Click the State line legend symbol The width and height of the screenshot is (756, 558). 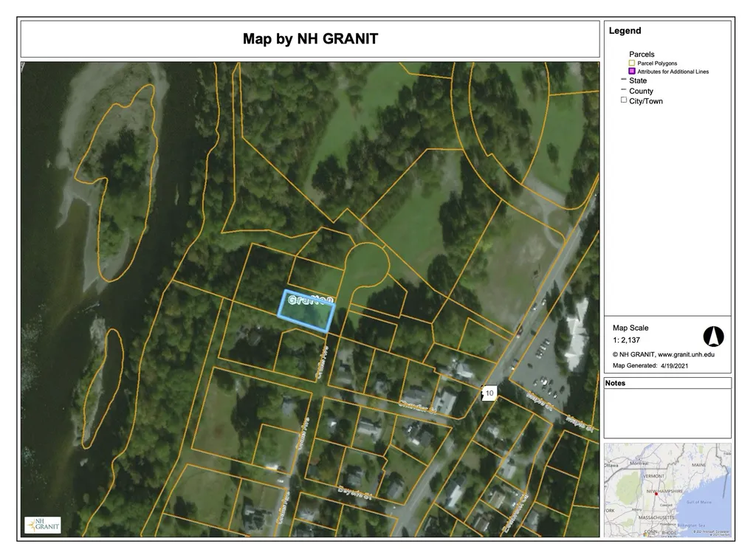(624, 80)
